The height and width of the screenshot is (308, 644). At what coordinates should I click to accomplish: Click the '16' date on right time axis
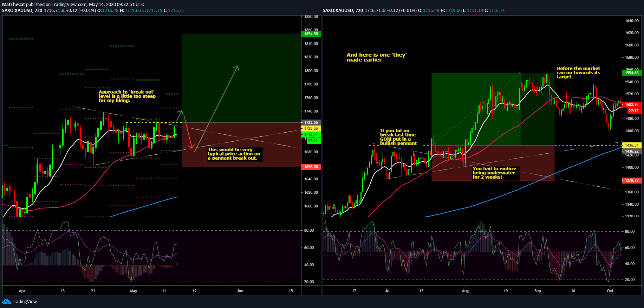(x=573, y=291)
